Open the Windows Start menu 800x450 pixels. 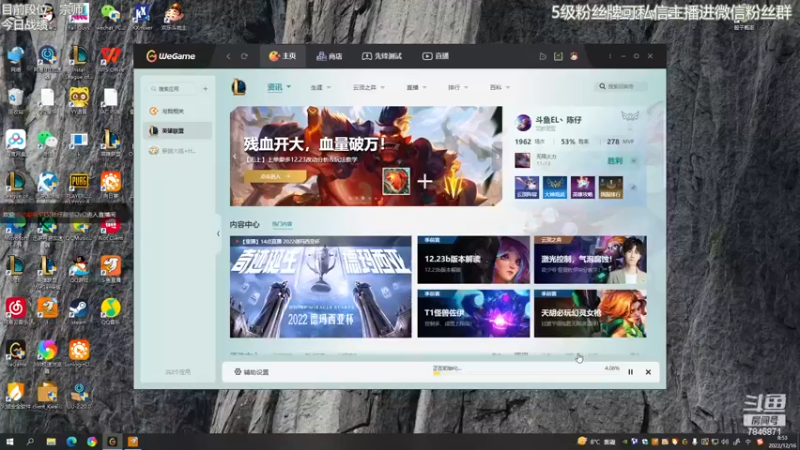10,442
